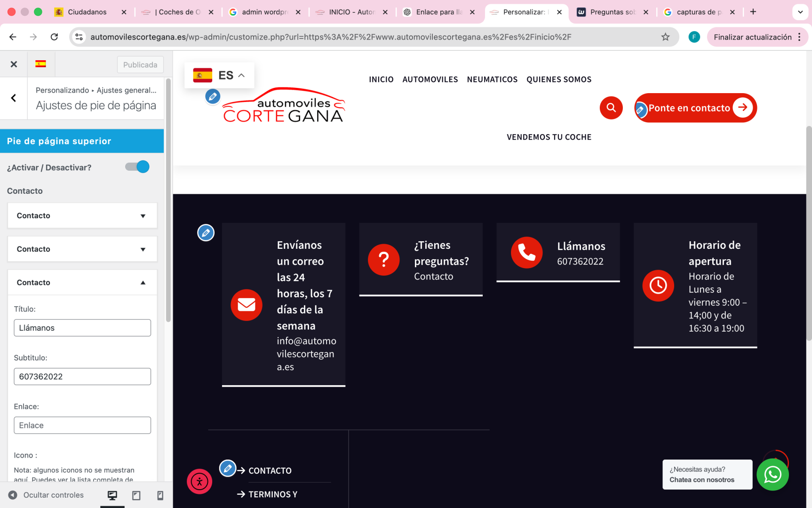Collapse the open Llámanos Contacto section

tap(82, 282)
